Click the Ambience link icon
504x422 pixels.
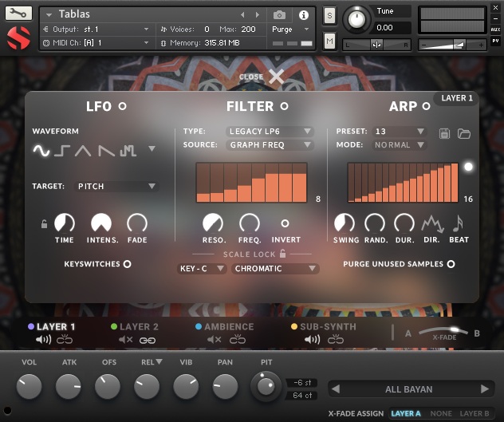tap(238, 340)
